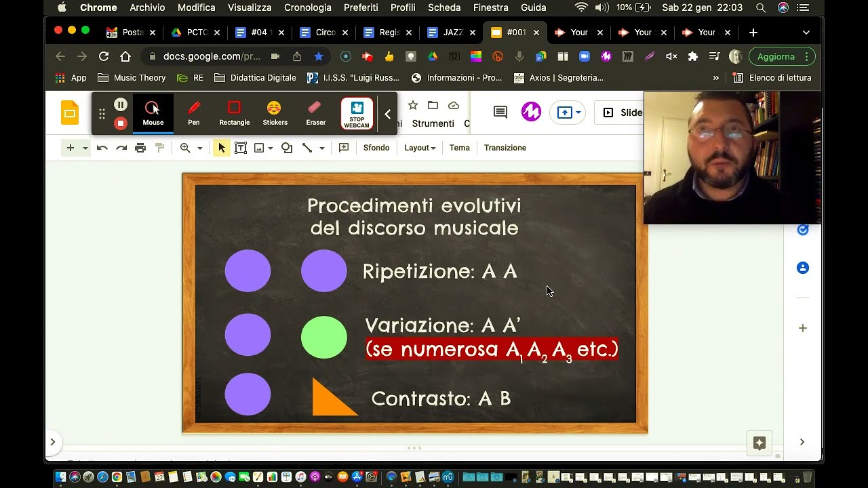Select the Eraser tool
Image resolution: width=868 pixels, height=488 pixels.
coord(315,113)
